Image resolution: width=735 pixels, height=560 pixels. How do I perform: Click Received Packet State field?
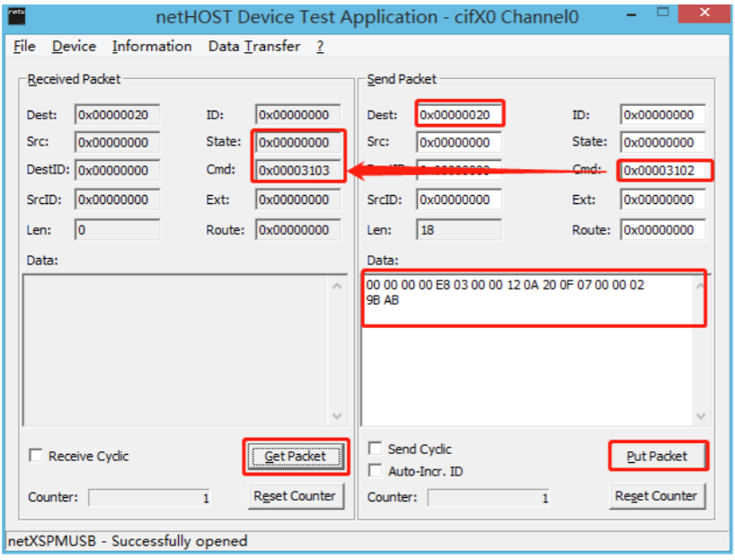click(x=298, y=142)
